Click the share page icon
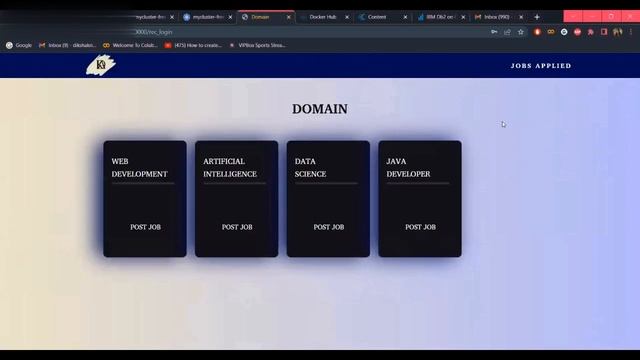The height and width of the screenshot is (360, 640). tap(507, 32)
